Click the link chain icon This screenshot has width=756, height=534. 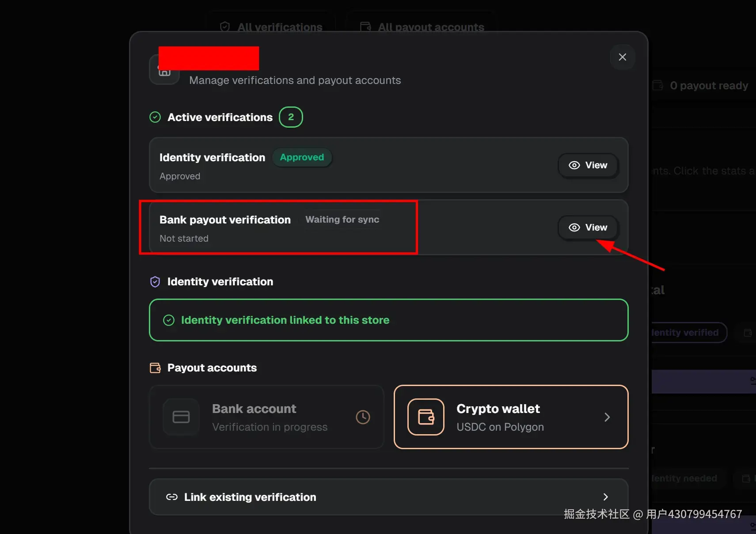[x=172, y=497]
